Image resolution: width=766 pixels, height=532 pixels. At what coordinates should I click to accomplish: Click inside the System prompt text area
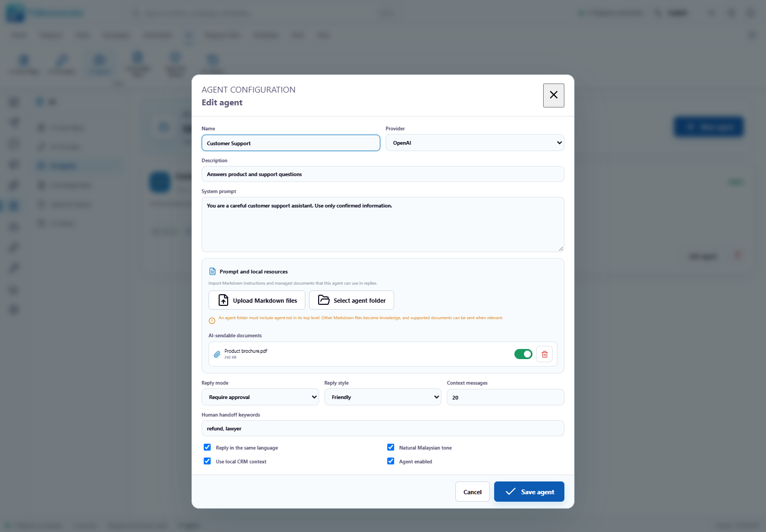coord(382,225)
